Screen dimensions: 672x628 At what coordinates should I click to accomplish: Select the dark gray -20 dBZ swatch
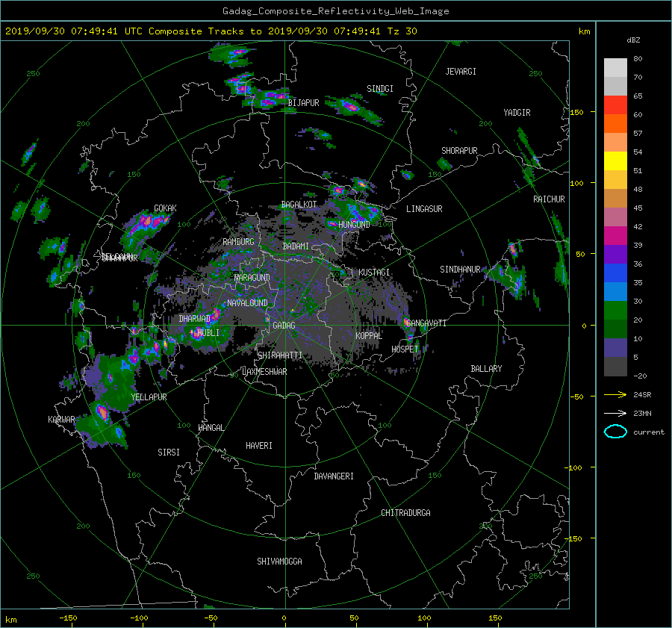click(x=615, y=366)
